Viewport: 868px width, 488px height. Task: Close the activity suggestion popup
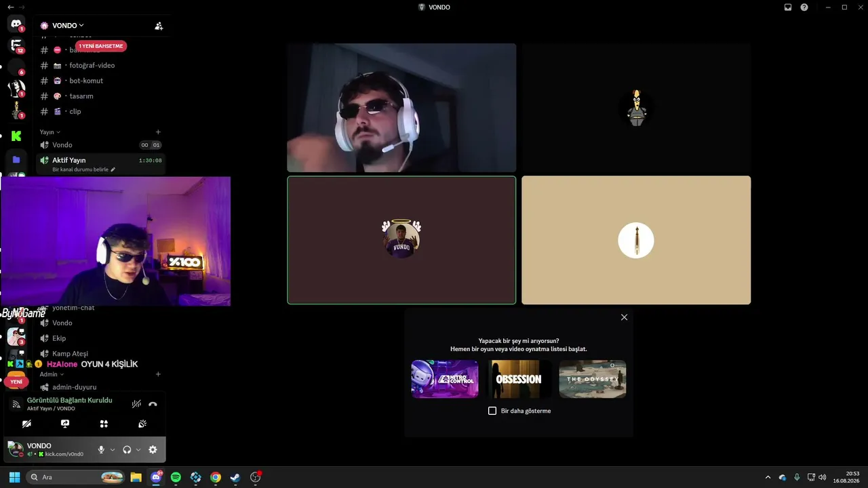[x=624, y=317]
